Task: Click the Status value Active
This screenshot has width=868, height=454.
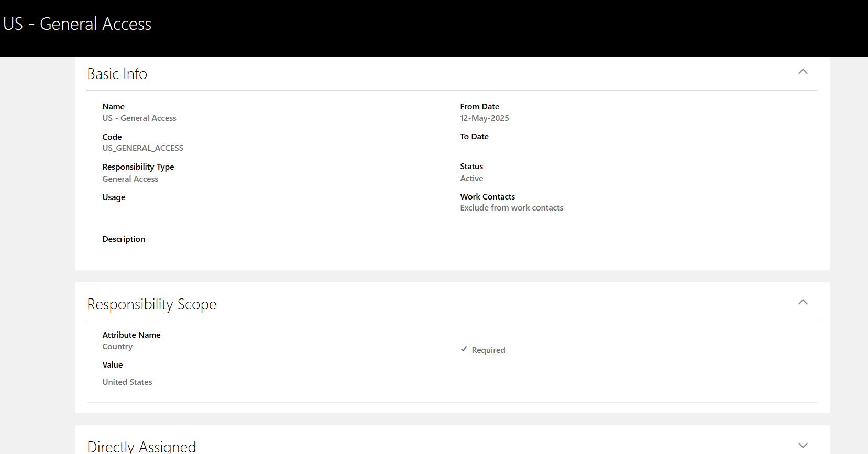Action: (472, 179)
